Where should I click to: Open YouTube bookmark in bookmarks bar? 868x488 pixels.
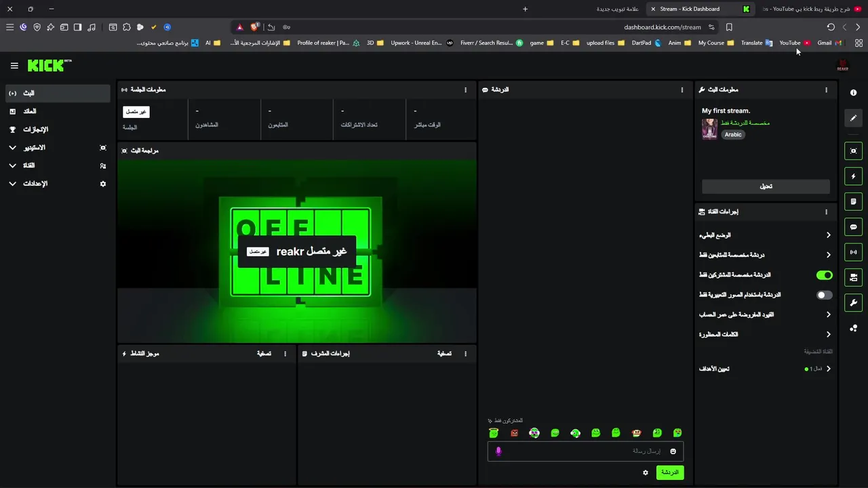click(794, 43)
